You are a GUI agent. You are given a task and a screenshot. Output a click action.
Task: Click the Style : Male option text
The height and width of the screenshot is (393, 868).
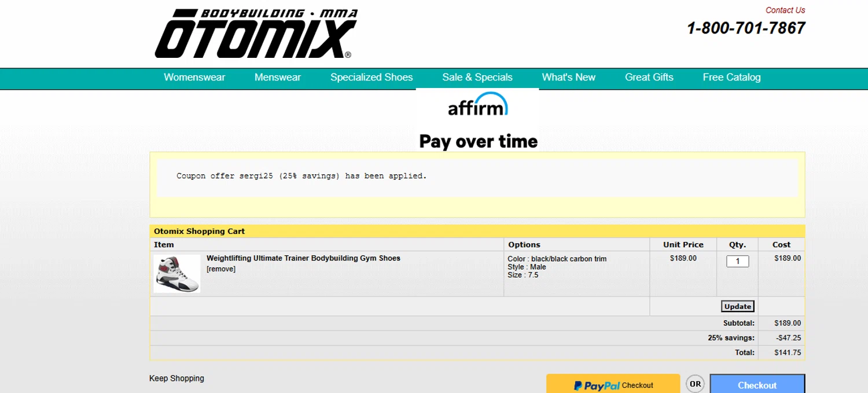(x=527, y=267)
